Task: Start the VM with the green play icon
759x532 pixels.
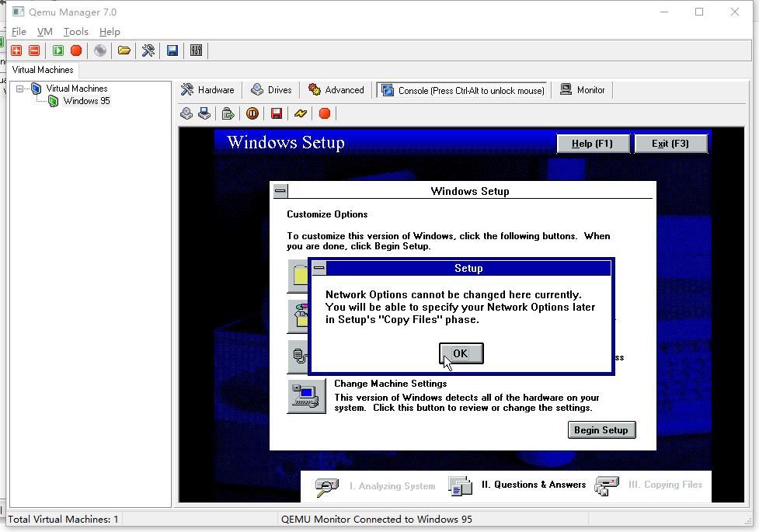Action: click(58, 50)
